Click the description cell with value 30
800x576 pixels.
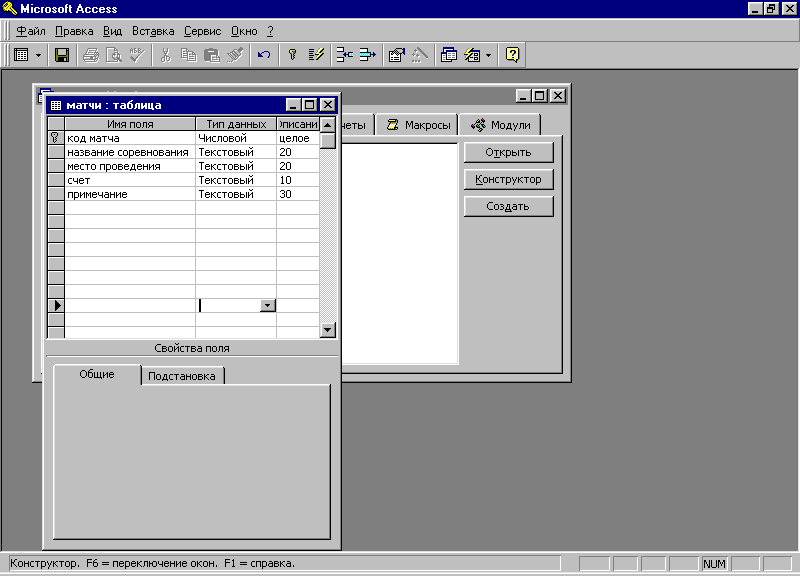[298, 194]
